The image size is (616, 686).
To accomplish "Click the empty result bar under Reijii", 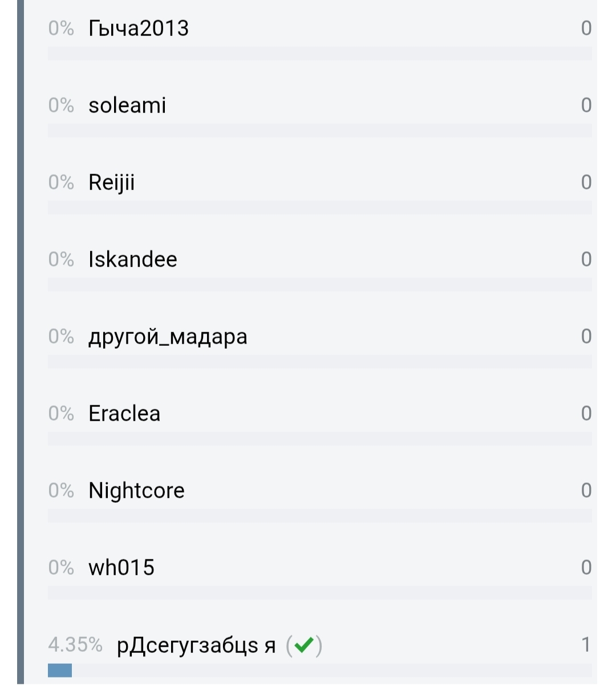I will click(x=319, y=208).
